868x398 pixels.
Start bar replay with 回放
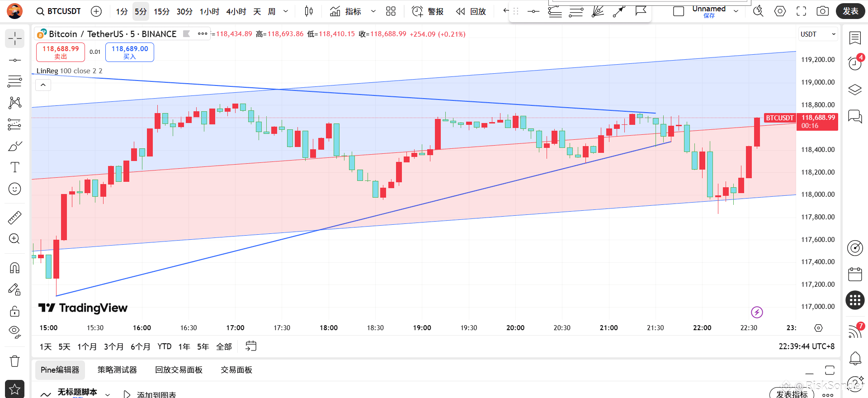tap(471, 11)
